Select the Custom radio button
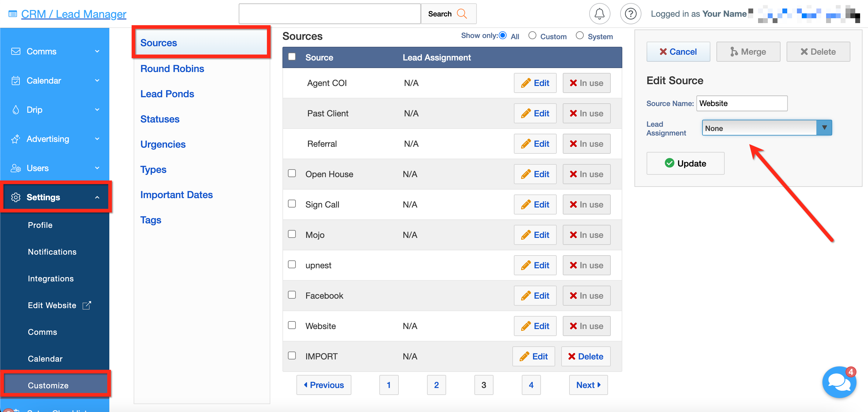 532,36
